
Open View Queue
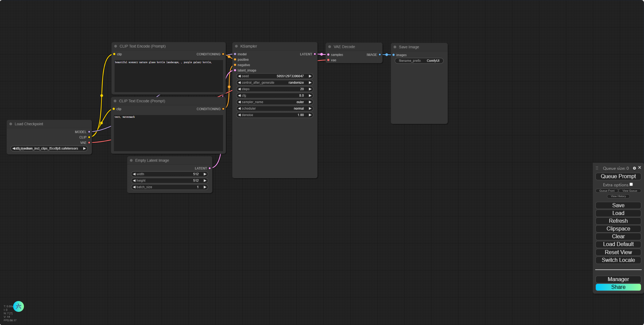point(630,191)
